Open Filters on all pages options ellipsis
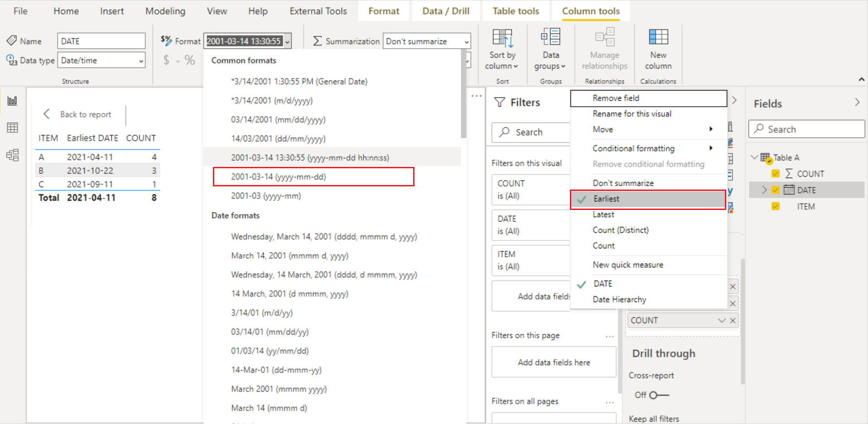The height and width of the screenshot is (424, 868). [610, 402]
